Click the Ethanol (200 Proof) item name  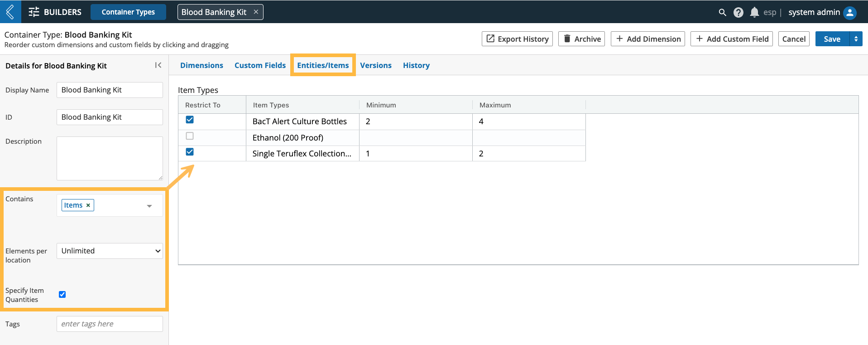(x=288, y=138)
